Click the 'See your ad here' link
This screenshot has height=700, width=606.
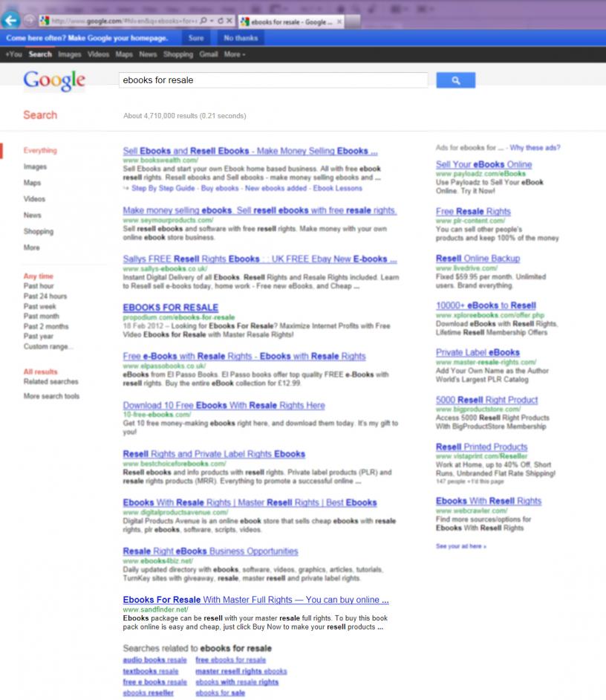[461, 546]
